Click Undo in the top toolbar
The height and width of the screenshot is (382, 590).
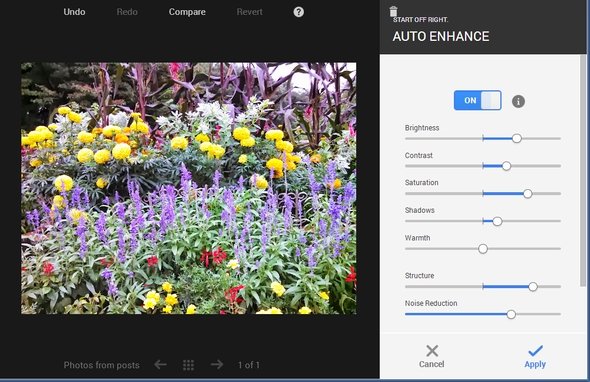tap(74, 12)
